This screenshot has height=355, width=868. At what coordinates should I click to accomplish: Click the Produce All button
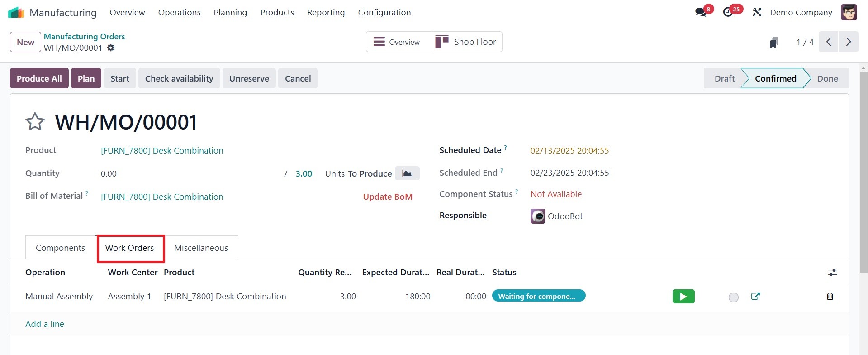coord(39,78)
